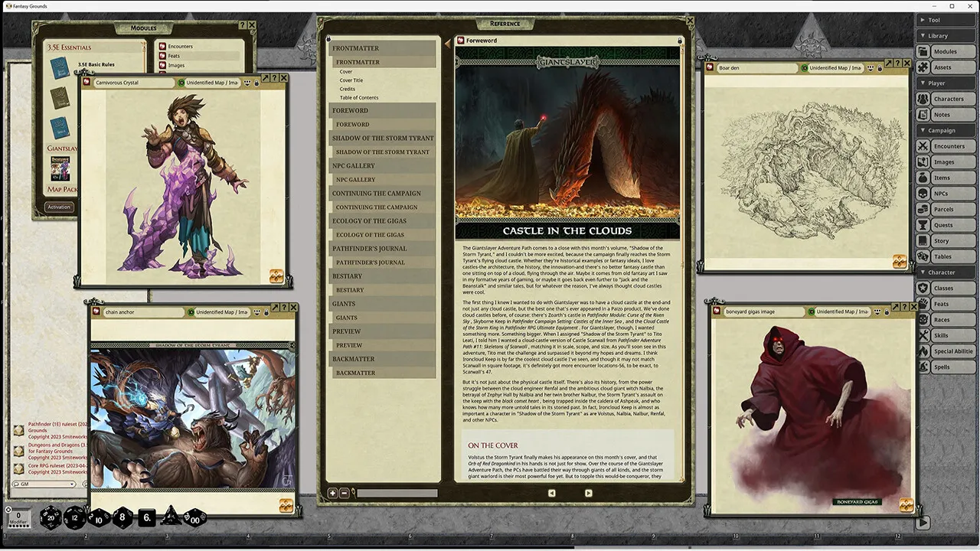980x551 pixels.
Task: Pick the percentile d00 die
Action: click(x=194, y=518)
